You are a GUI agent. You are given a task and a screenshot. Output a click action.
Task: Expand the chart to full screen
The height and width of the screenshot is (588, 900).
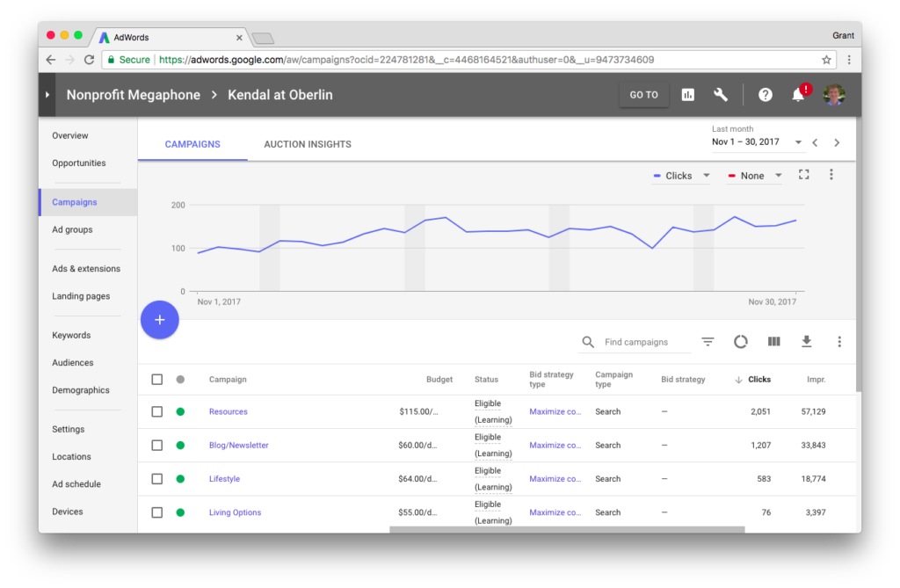[804, 175]
